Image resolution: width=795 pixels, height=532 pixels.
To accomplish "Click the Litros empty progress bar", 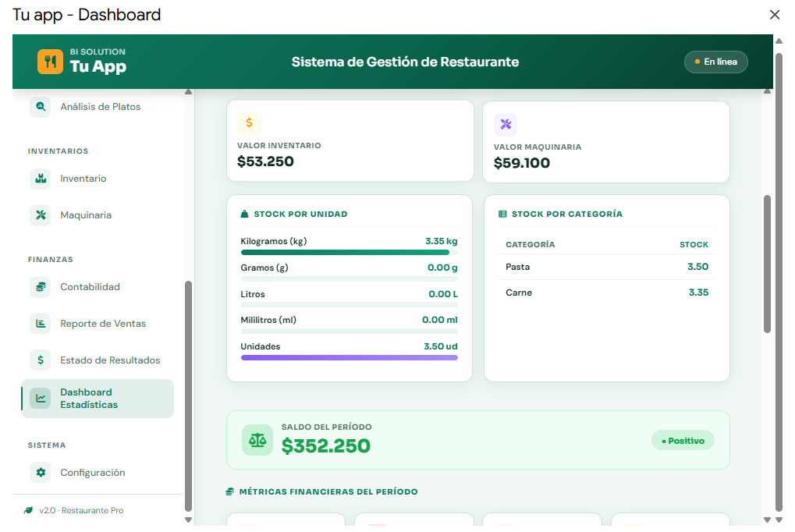I will point(350,305).
